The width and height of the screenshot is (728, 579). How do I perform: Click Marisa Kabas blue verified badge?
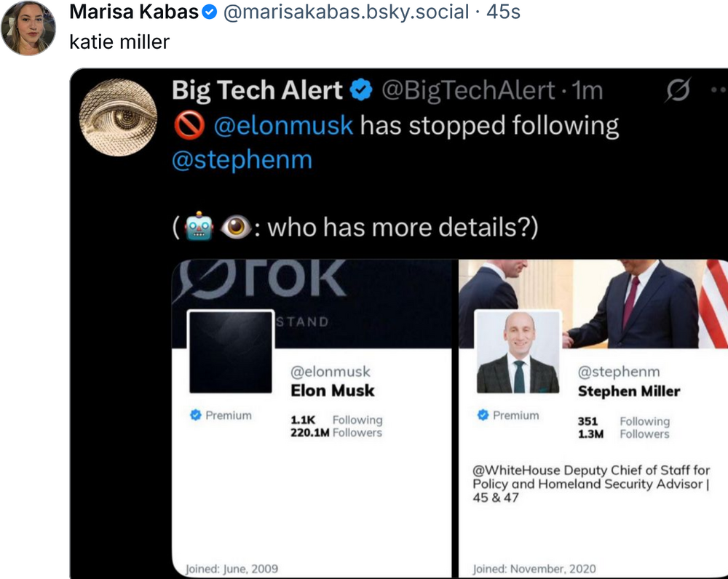210,13
